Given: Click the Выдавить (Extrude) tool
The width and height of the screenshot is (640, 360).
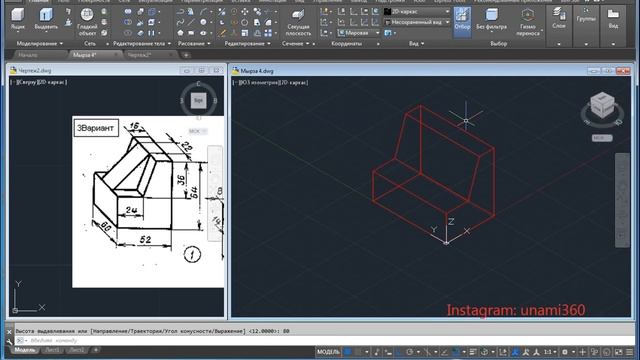Looking at the screenshot, I should tap(46, 20).
